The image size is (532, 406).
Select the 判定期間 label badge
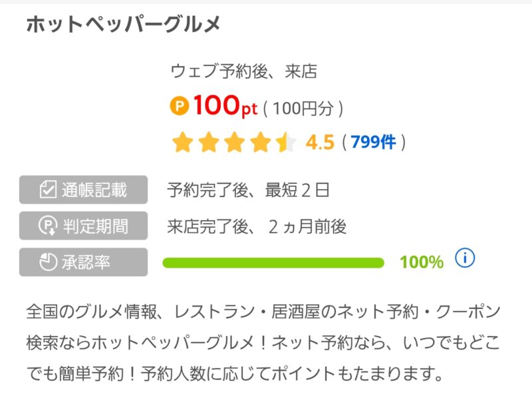83,226
